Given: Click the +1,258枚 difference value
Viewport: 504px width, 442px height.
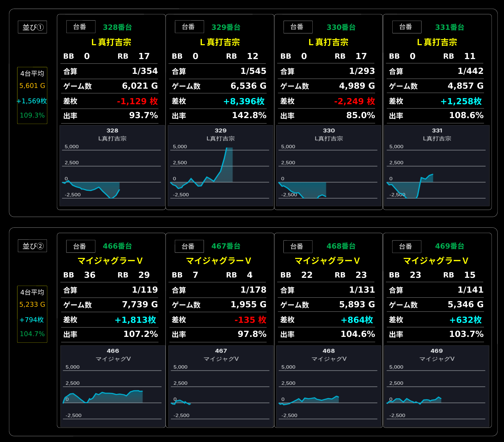Looking at the screenshot, I should 461,101.
